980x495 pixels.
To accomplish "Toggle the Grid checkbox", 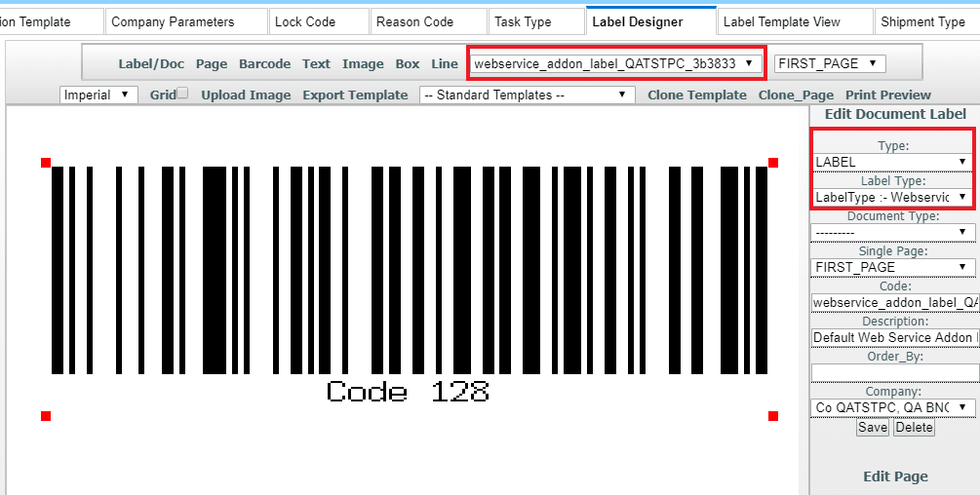I will click(182, 93).
